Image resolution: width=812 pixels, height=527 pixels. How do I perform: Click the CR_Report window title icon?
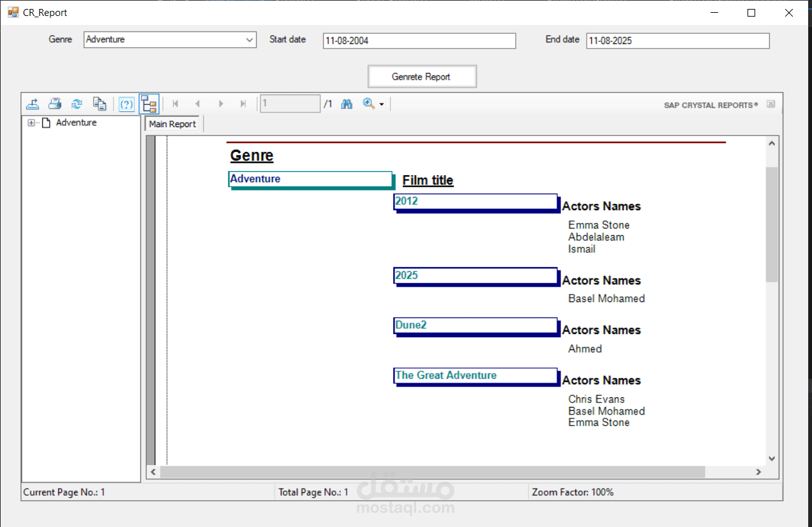(13, 12)
